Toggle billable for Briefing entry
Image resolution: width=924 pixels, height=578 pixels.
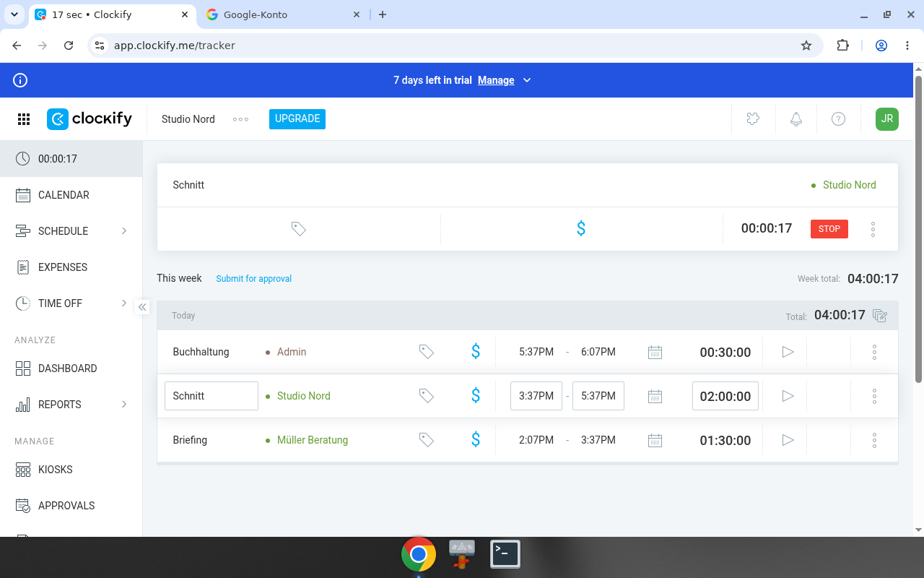coord(476,440)
